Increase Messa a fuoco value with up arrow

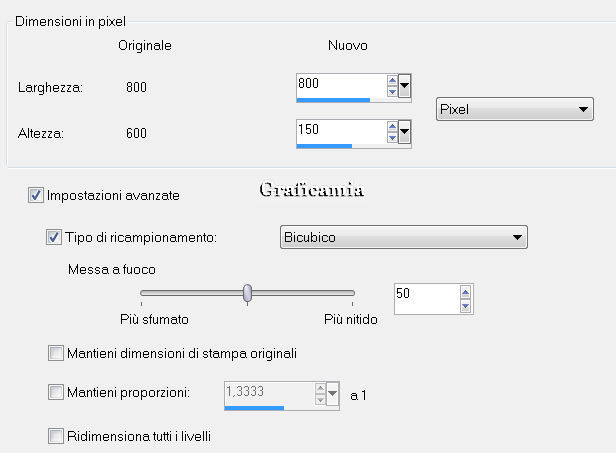[x=466, y=292]
